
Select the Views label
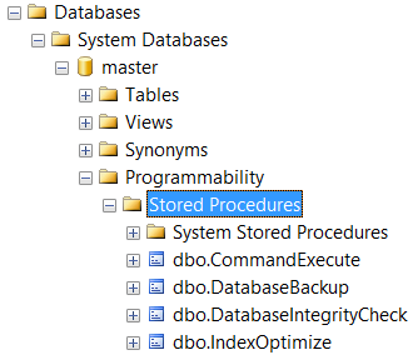(x=149, y=122)
